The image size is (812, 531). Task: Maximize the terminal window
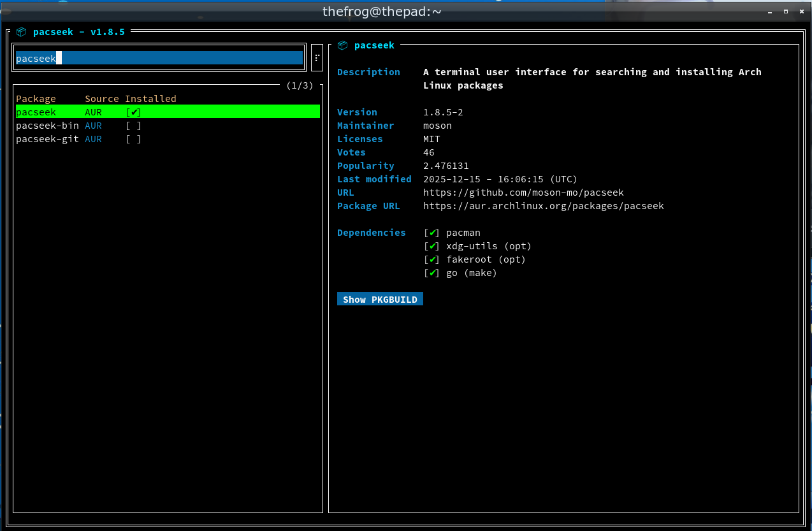(785, 11)
